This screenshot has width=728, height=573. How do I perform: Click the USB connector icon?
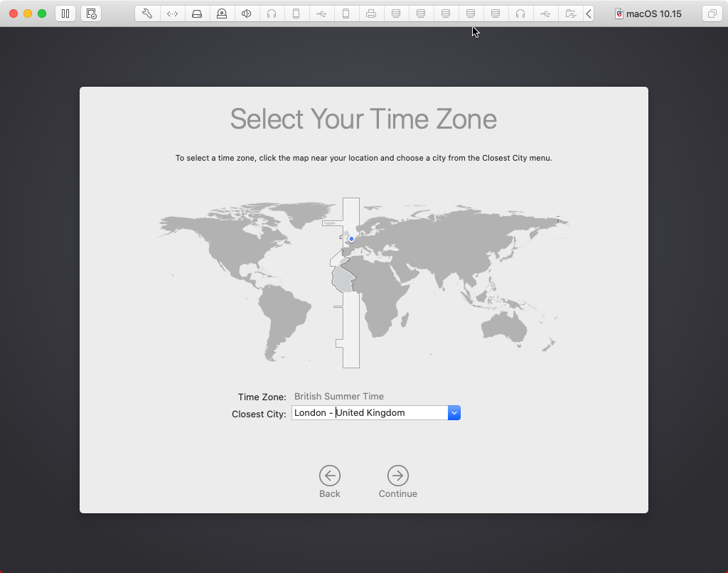tap(321, 13)
